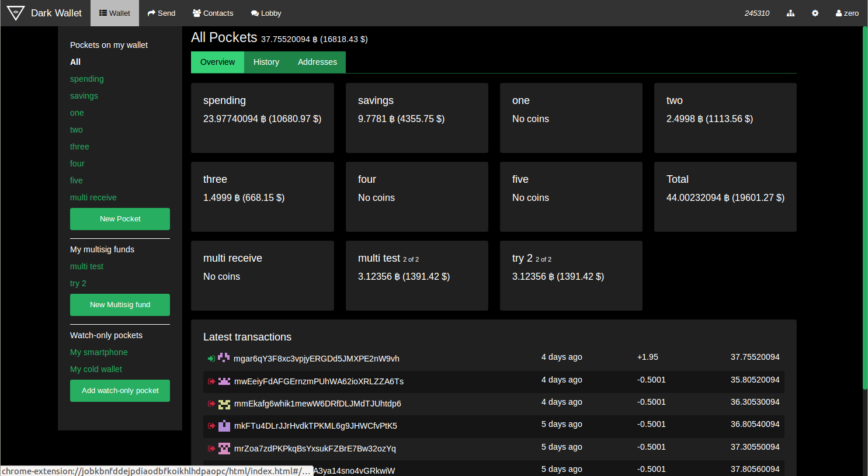
Task: Click the green incoming arrow on mgar6qY3 transaction
Action: 211,359
